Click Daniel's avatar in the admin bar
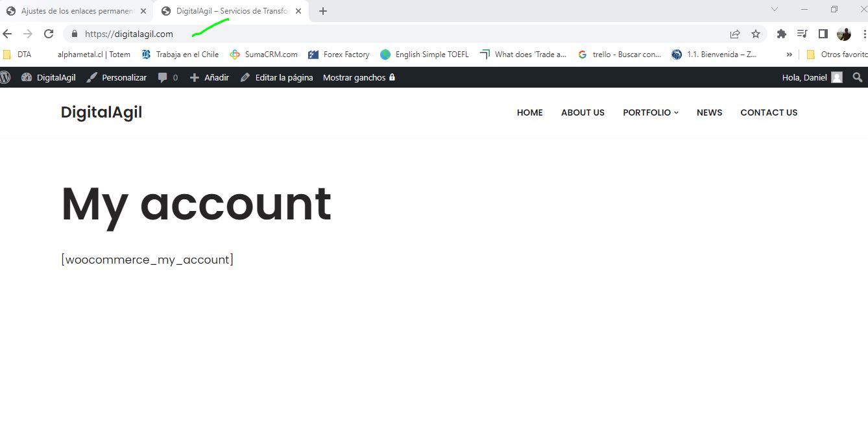The image size is (868, 422). click(x=837, y=77)
